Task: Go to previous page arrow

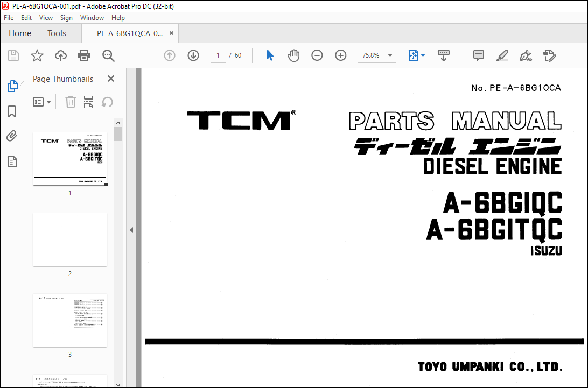Action: click(170, 55)
